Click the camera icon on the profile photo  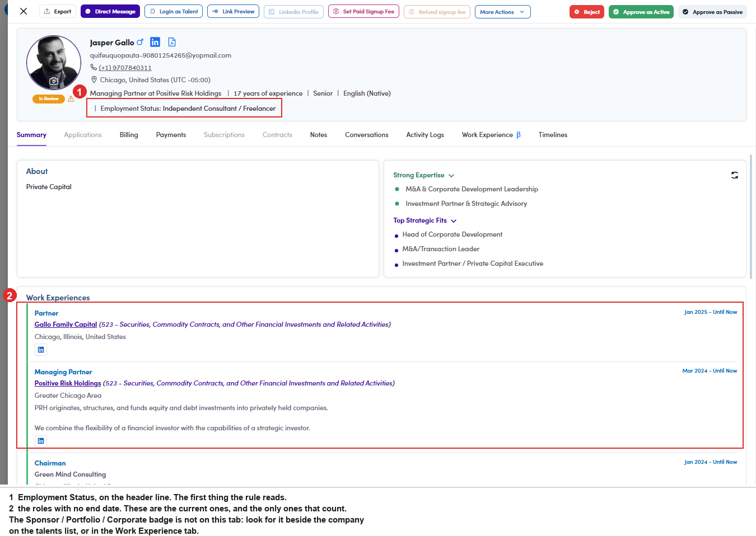(54, 81)
